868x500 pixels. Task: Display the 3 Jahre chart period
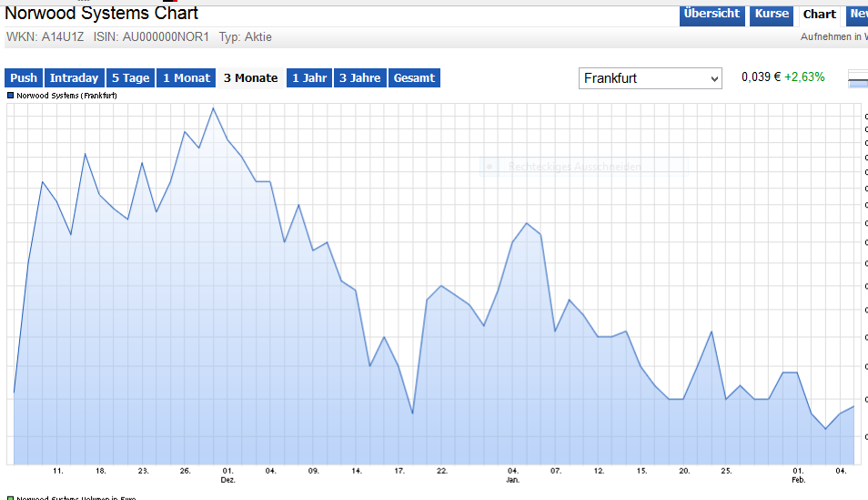pyautogui.click(x=359, y=78)
